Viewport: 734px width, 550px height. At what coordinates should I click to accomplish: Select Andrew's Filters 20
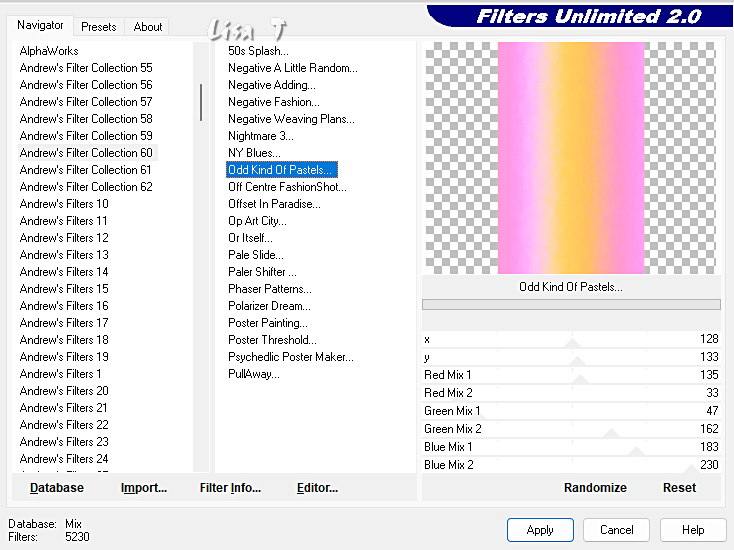[64, 391]
